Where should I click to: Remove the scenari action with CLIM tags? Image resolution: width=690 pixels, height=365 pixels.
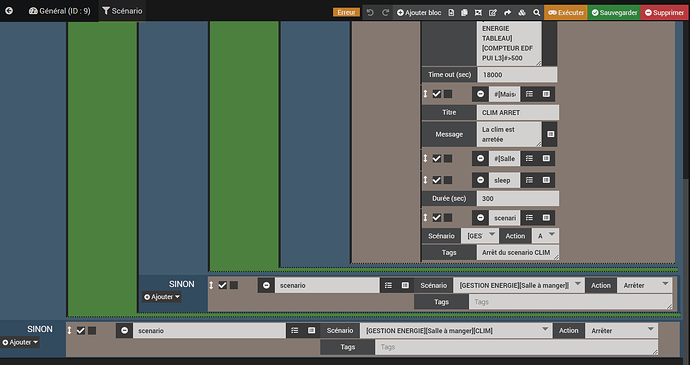click(481, 218)
